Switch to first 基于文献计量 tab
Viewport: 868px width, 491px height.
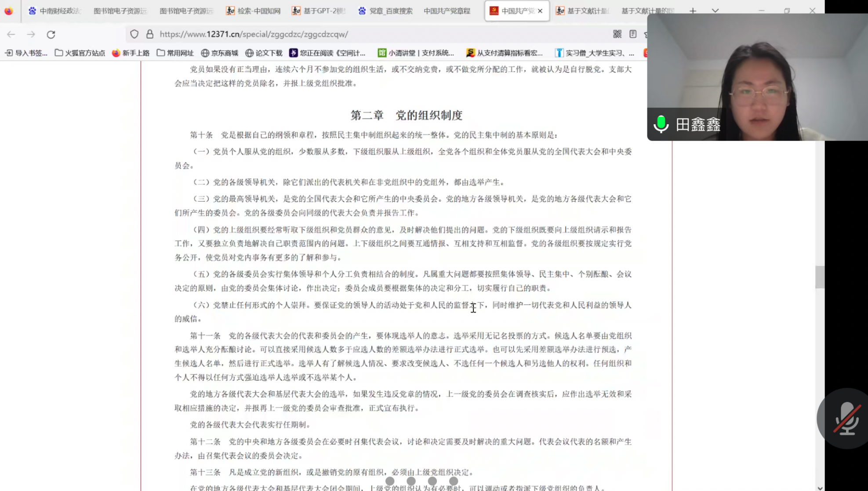click(x=583, y=11)
